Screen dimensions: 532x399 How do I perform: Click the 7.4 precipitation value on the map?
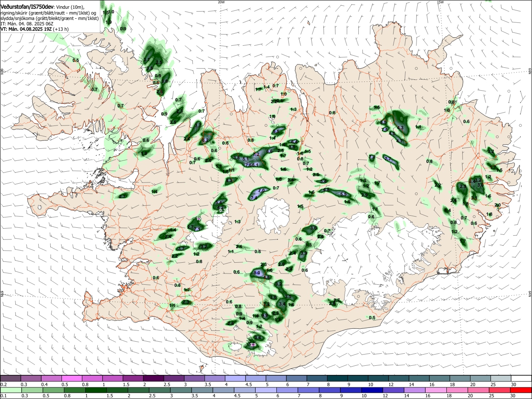click(x=254, y=198)
